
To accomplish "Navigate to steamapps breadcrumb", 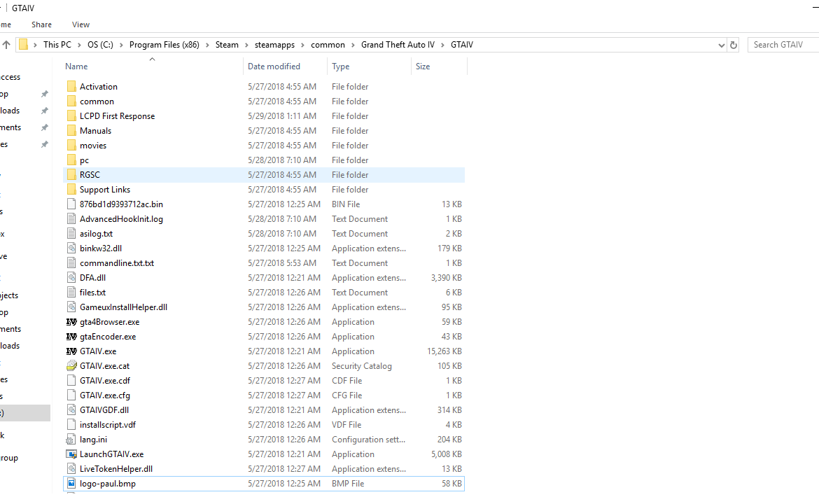I will pyautogui.click(x=274, y=45).
